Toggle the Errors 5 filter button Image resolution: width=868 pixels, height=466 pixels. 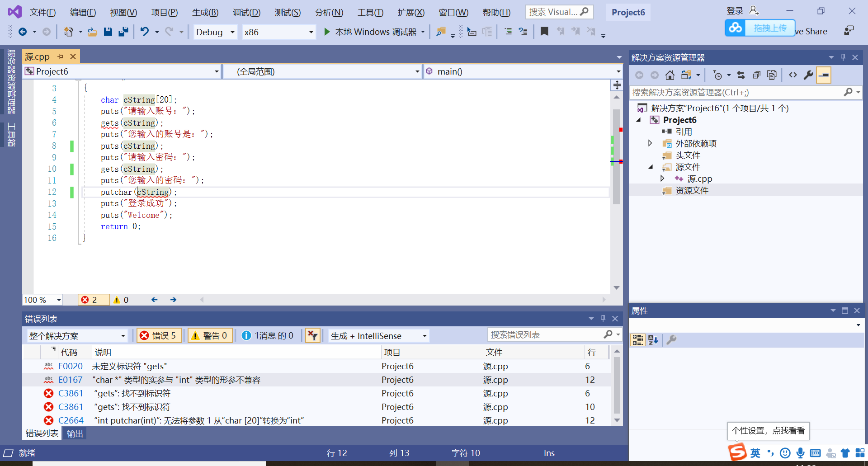[x=159, y=335]
